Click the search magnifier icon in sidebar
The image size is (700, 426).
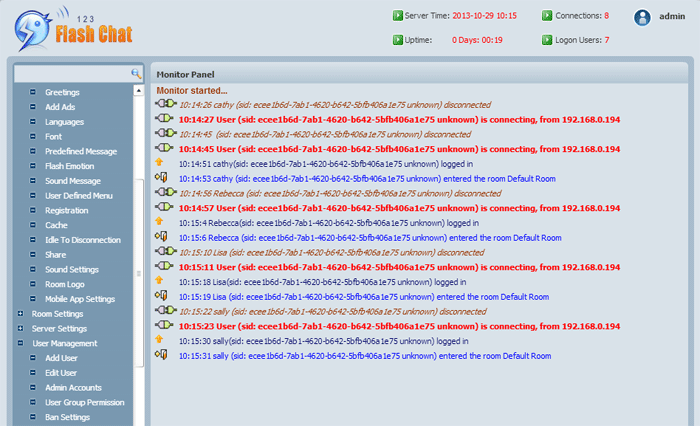pyautogui.click(x=137, y=74)
